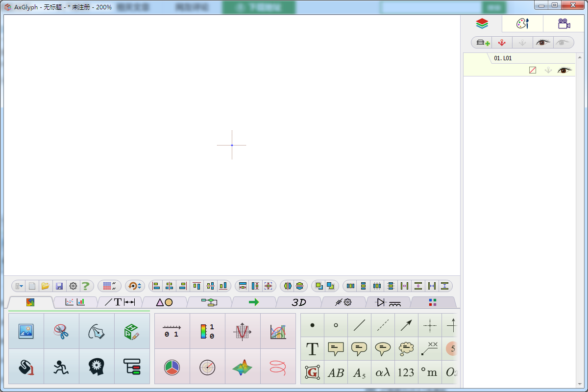Flip selection vertically
588x392 pixels.
coord(300,286)
